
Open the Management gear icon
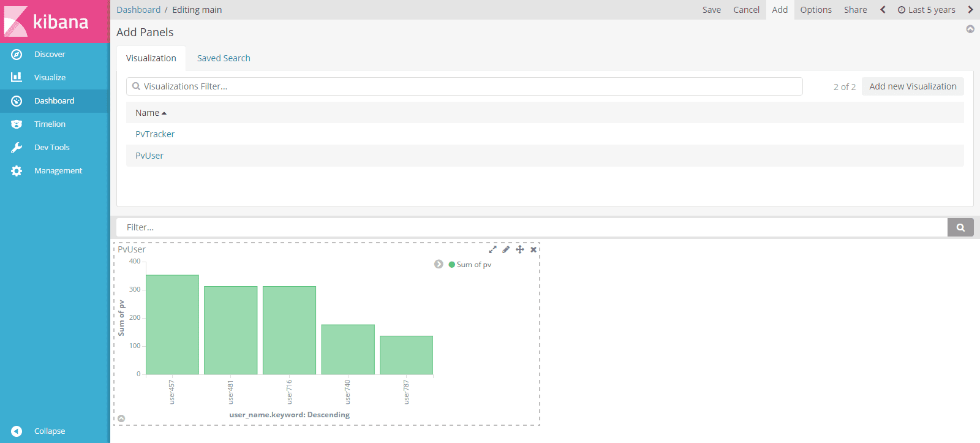click(17, 171)
